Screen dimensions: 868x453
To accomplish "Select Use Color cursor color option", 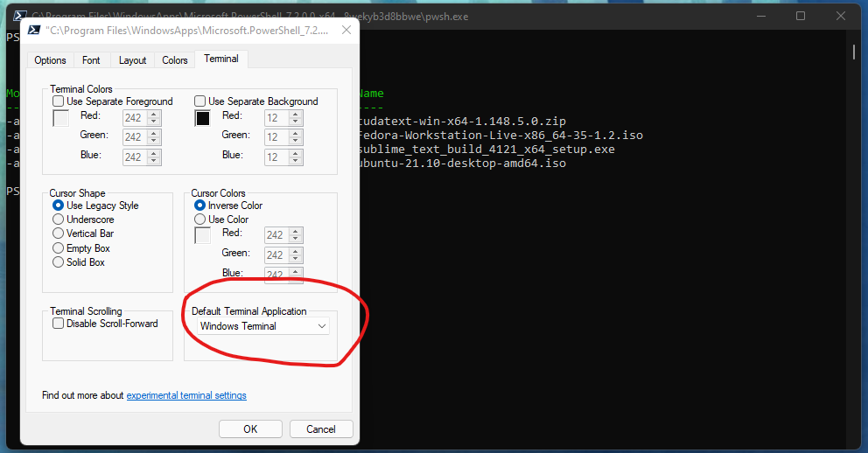I will [x=199, y=219].
